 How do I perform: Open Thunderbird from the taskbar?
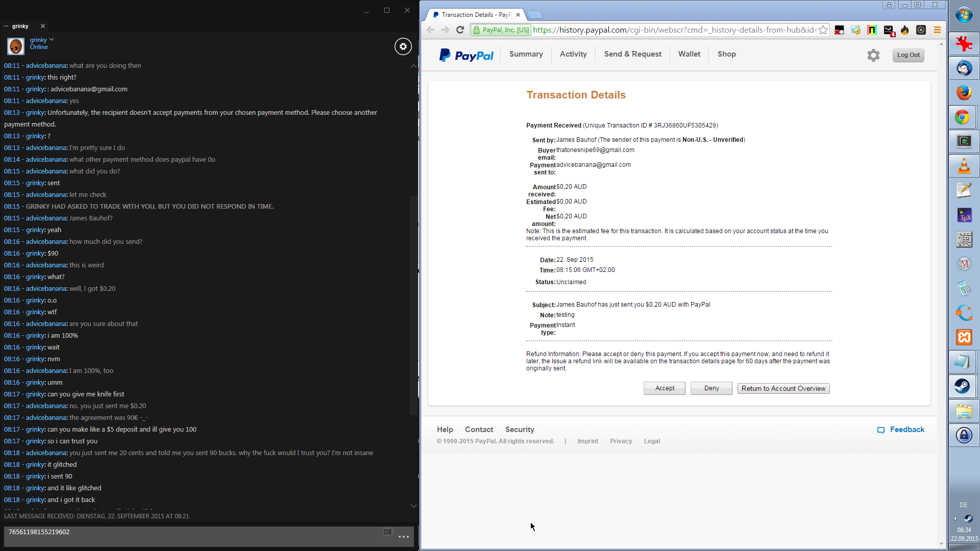[x=964, y=68]
